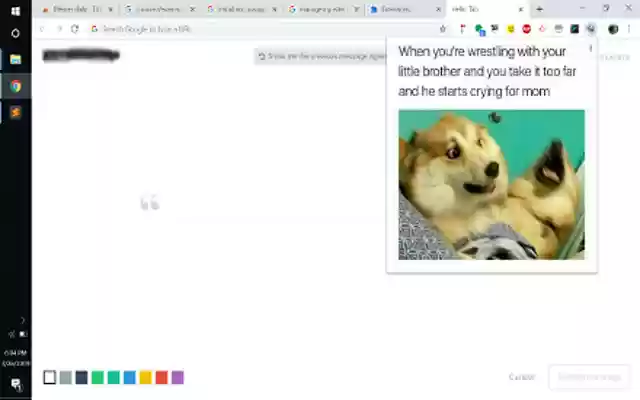Click the red flag extension icon

462,29
